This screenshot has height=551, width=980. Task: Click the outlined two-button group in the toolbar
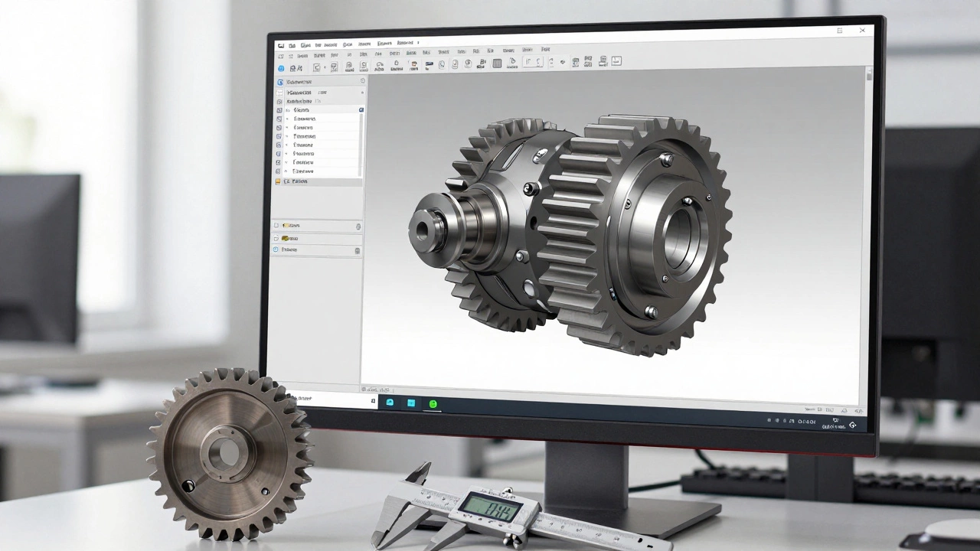[533, 62]
